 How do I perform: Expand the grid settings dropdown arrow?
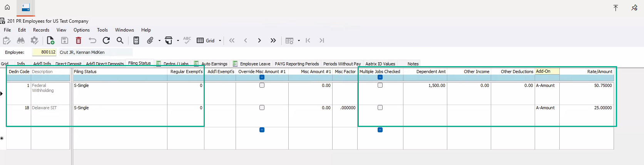point(299,41)
